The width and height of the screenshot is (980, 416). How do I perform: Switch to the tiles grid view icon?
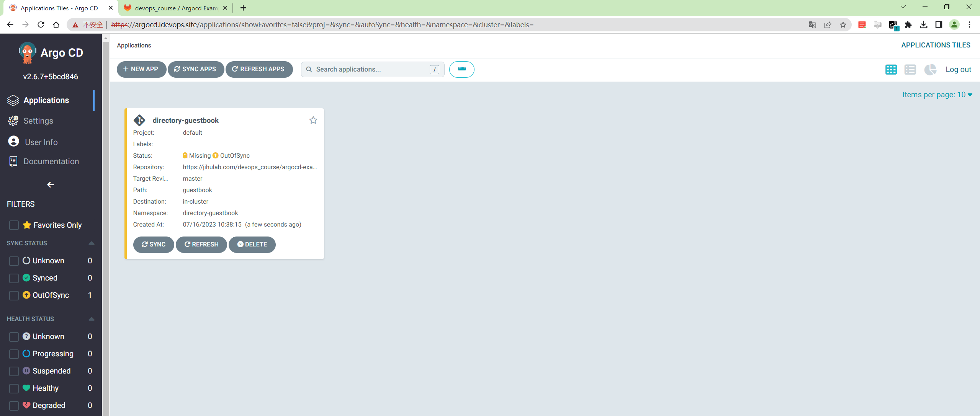891,70
